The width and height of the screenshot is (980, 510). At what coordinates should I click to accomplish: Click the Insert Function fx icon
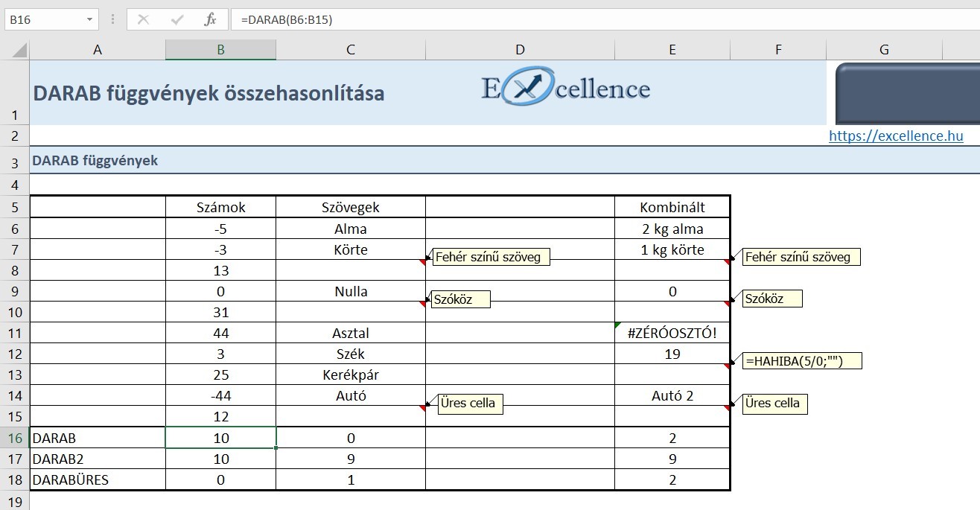pos(211,19)
